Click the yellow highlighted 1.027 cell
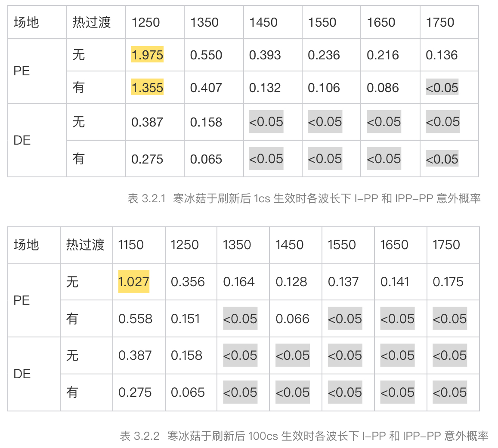498x448 pixels. (134, 282)
